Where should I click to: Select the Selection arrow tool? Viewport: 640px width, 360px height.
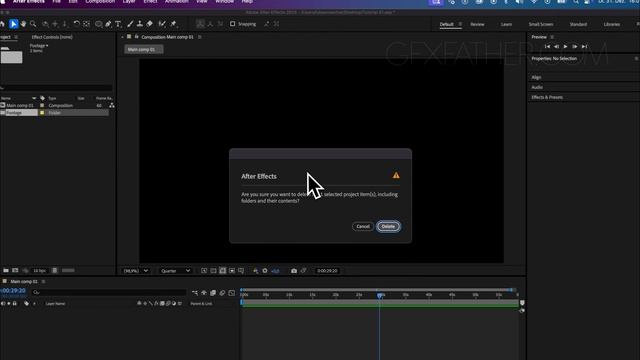(x=13, y=24)
